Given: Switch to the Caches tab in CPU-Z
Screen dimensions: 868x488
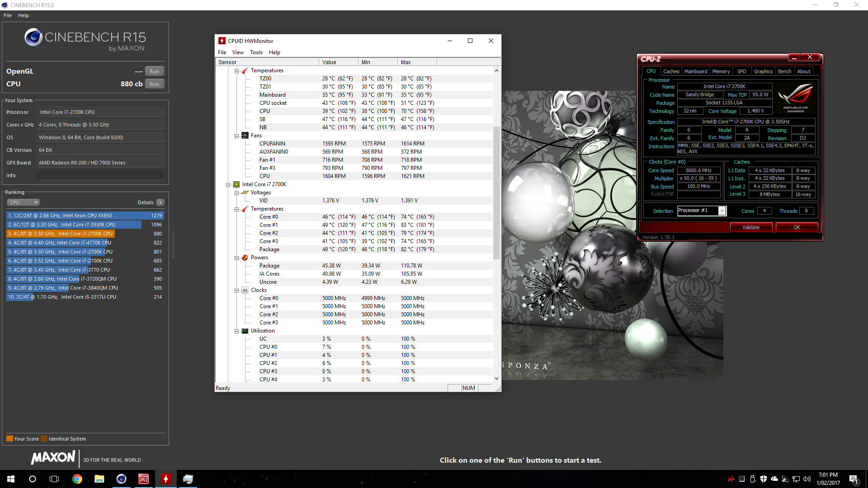Looking at the screenshot, I should coord(671,71).
